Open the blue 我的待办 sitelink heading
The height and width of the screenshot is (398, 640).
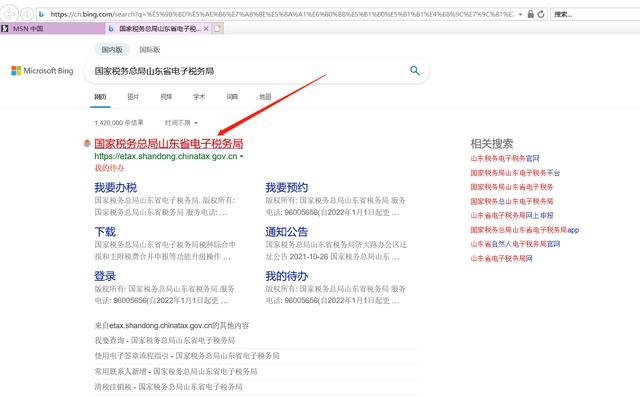(287, 276)
